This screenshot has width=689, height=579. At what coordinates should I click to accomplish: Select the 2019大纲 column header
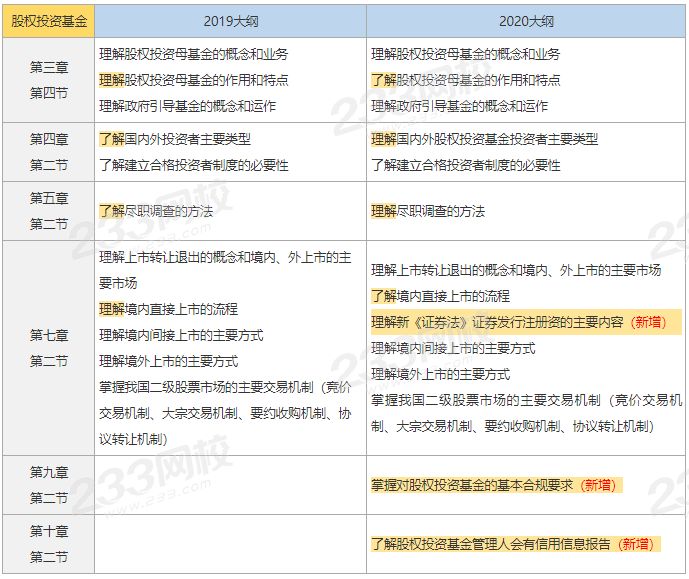(230, 21)
